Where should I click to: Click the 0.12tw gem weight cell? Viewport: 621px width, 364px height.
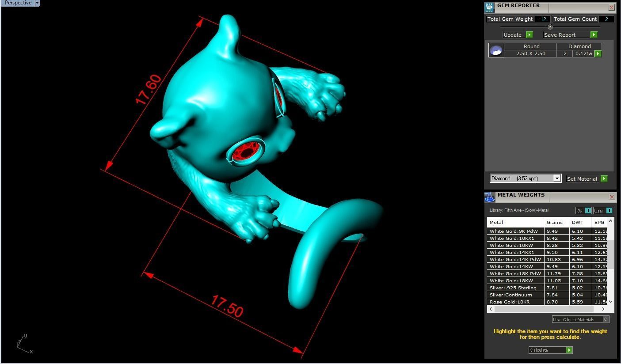point(583,53)
